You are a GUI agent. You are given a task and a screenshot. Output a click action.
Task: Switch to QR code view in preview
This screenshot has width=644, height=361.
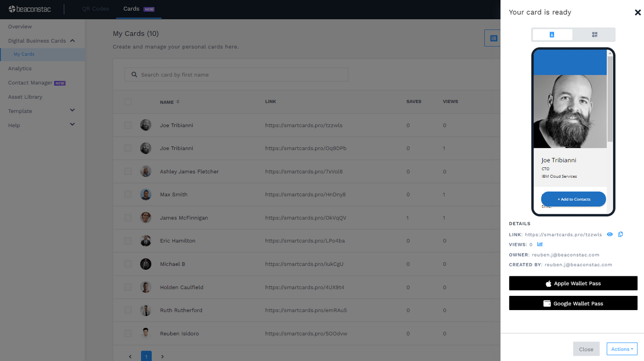click(594, 35)
